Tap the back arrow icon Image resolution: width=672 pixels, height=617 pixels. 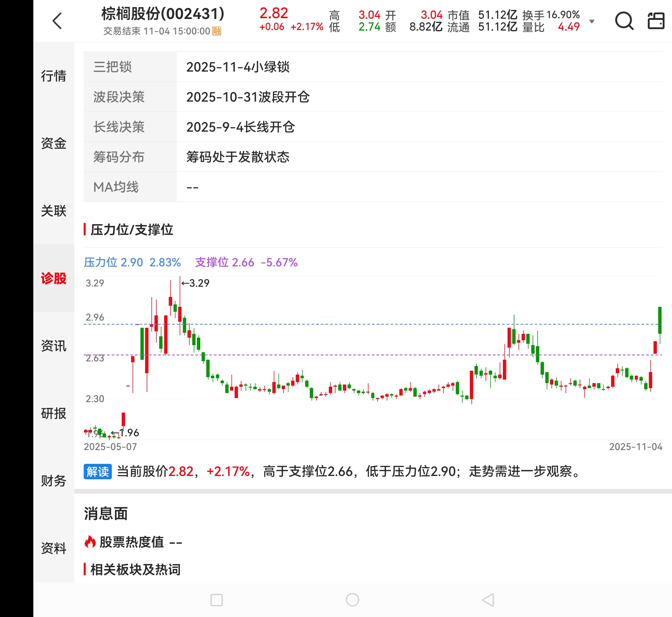(57, 21)
